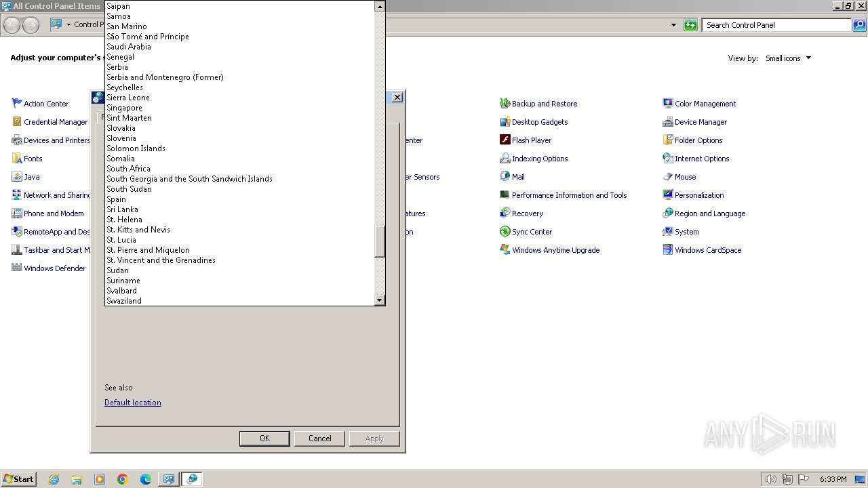
Task: Select Spain from the country list
Action: 241,199
